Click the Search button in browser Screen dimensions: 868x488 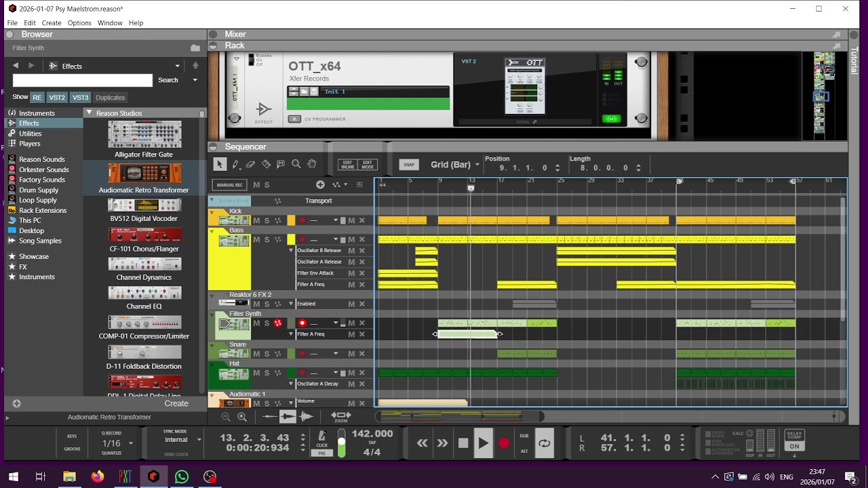(x=168, y=80)
